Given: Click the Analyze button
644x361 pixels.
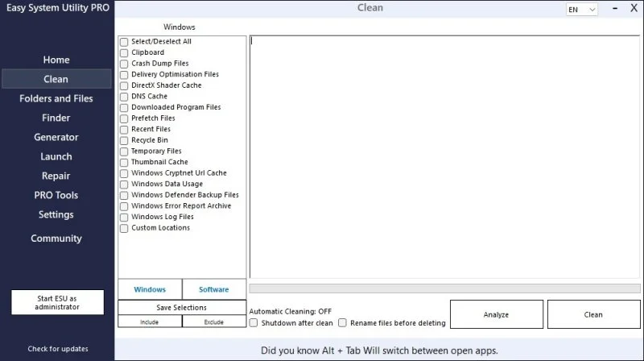Looking at the screenshot, I should (x=496, y=314).
